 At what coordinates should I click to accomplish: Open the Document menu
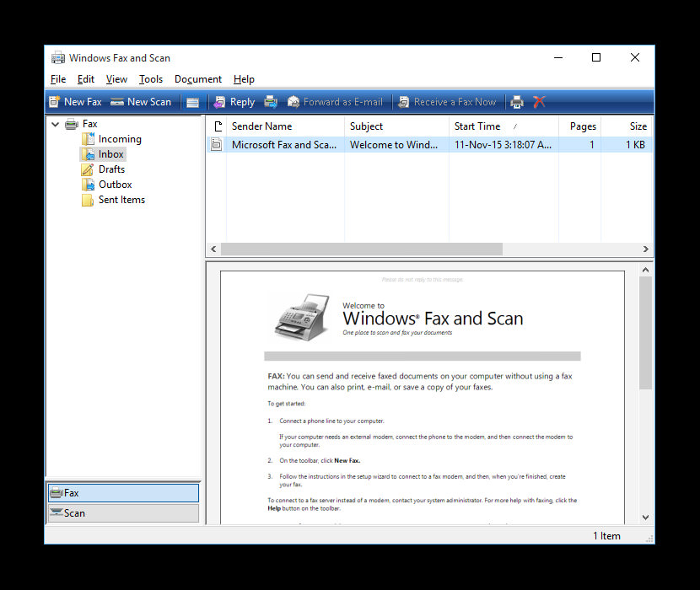click(x=197, y=78)
